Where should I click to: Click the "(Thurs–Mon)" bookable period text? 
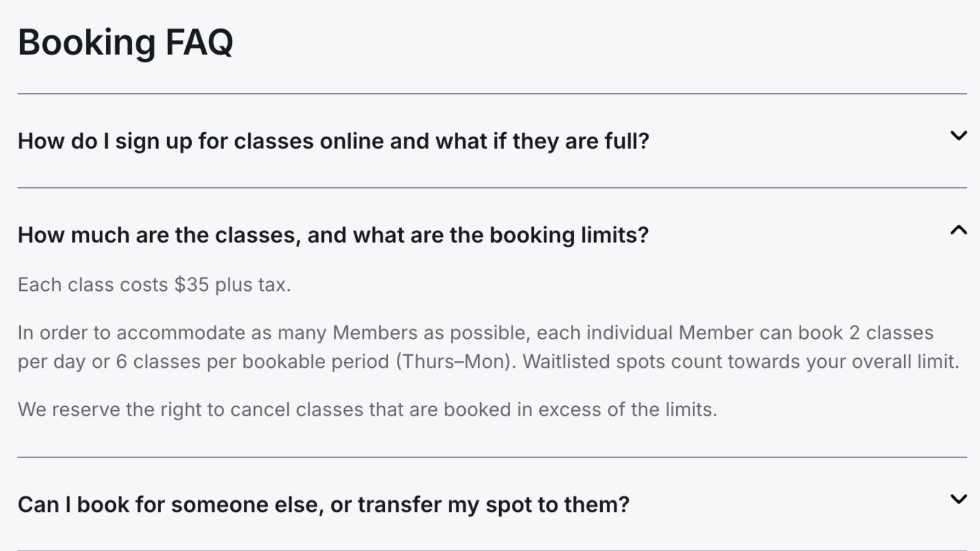[x=453, y=362]
